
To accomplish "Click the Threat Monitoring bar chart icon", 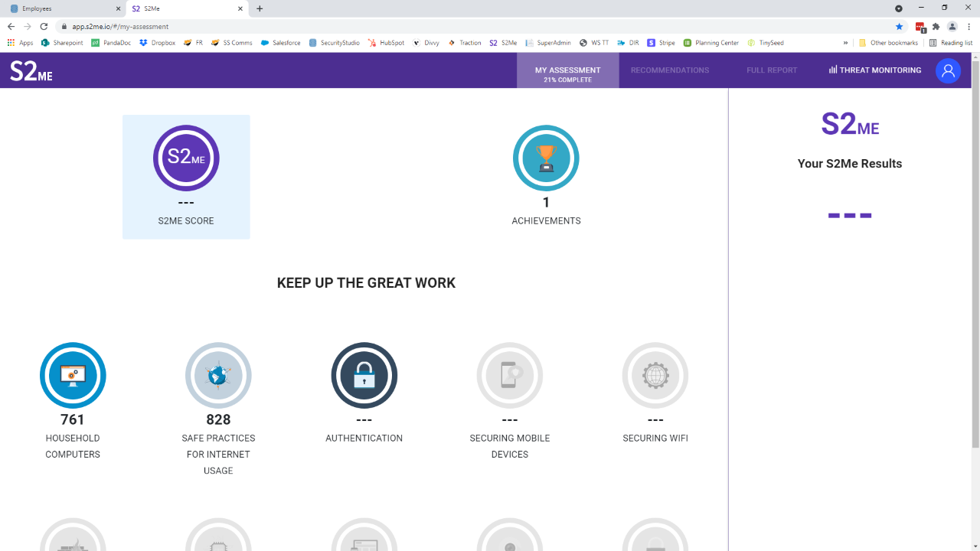I will [x=832, y=69].
